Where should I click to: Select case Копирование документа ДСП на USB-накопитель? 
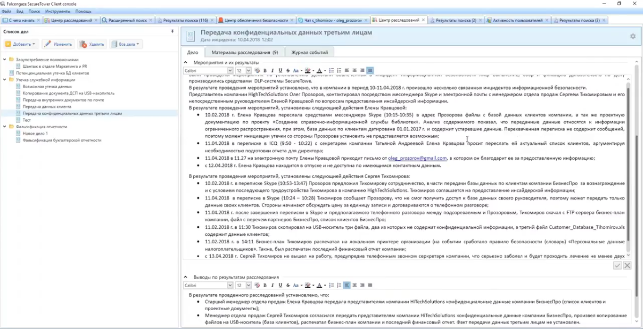pyautogui.click(x=68, y=93)
